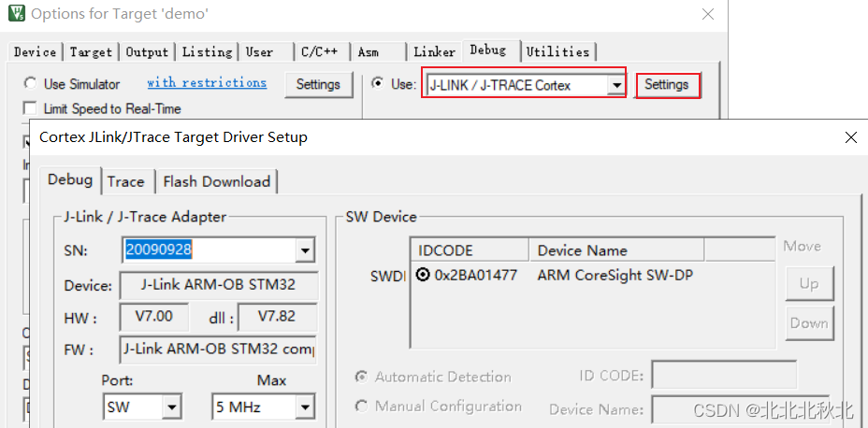This screenshot has width=868, height=428.
Task: Click the FW firmware field
Action: [x=218, y=350]
